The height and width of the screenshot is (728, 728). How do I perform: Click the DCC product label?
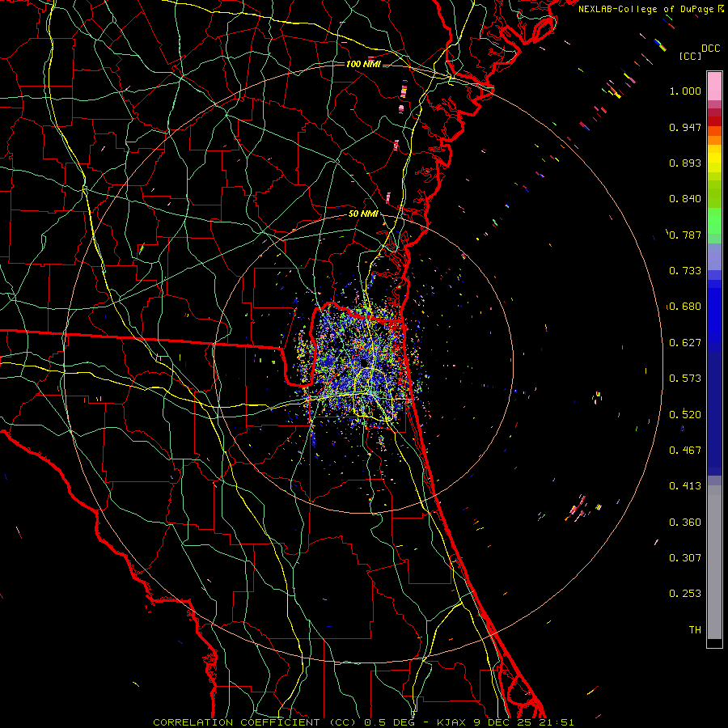point(711,49)
